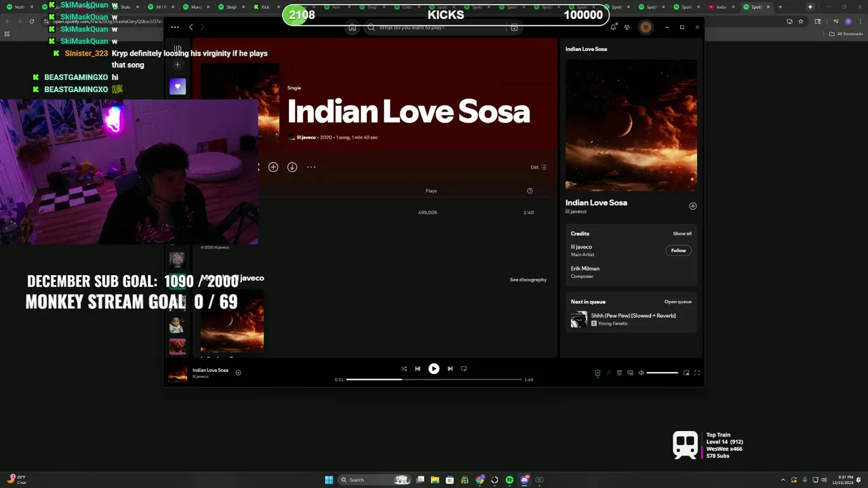Select Erik Milman composer credit
This screenshot has width=868, height=488.
[x=585, y=268]
